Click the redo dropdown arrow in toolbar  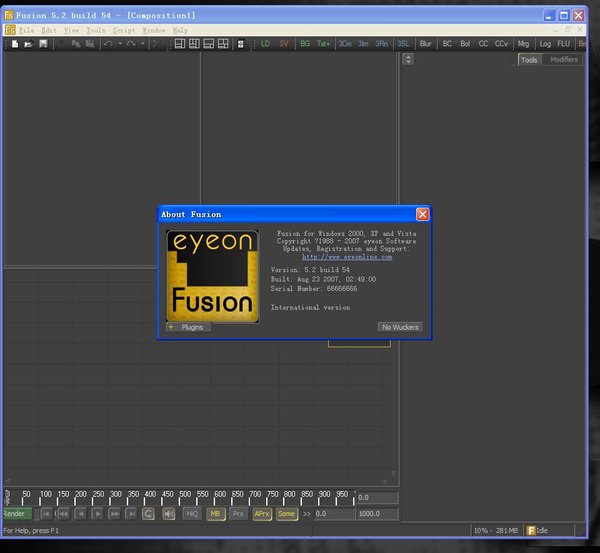click(x=142, y=44)
